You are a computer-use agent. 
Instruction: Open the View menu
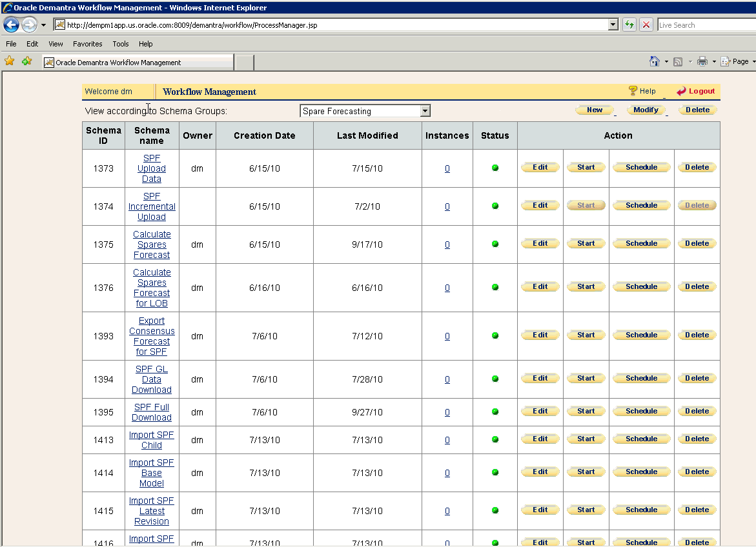56,44
